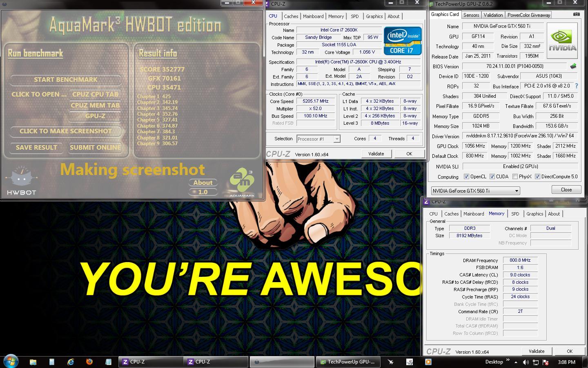Screen dimensions: 588x368
Task: Switch to the CPU tab in the CPU-Z memory window
Action: (x=433, y=214)
